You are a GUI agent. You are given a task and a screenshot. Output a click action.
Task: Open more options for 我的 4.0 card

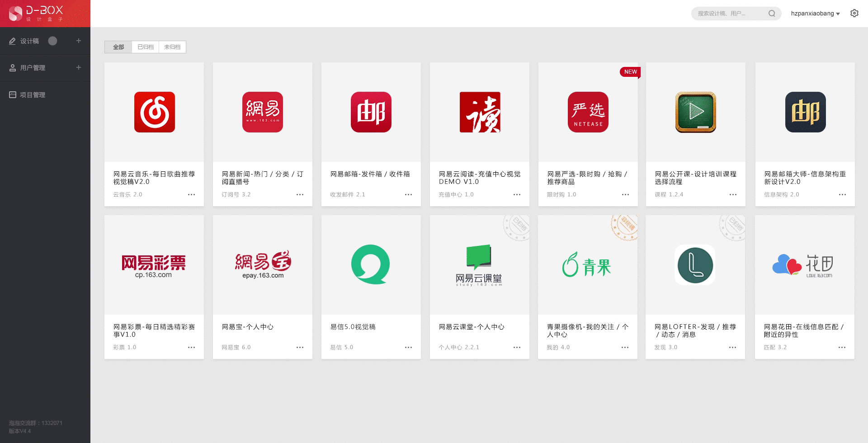tap(625, 348)
